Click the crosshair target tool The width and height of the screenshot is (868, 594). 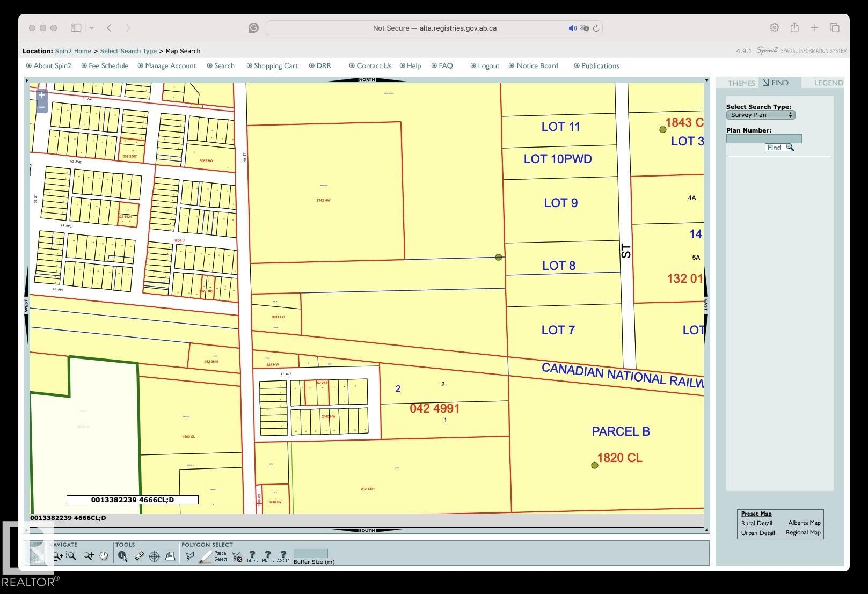point(154,556)
